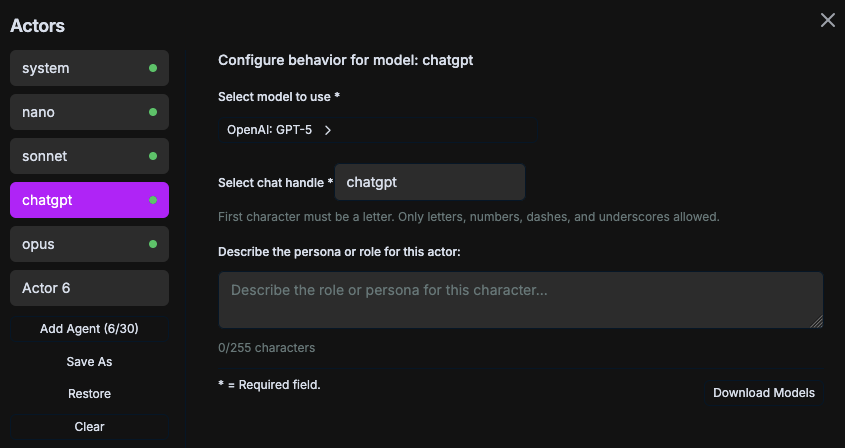
Task: Expand the chevron next to OpenAI: GPT-5
Action: click(327, 130)
